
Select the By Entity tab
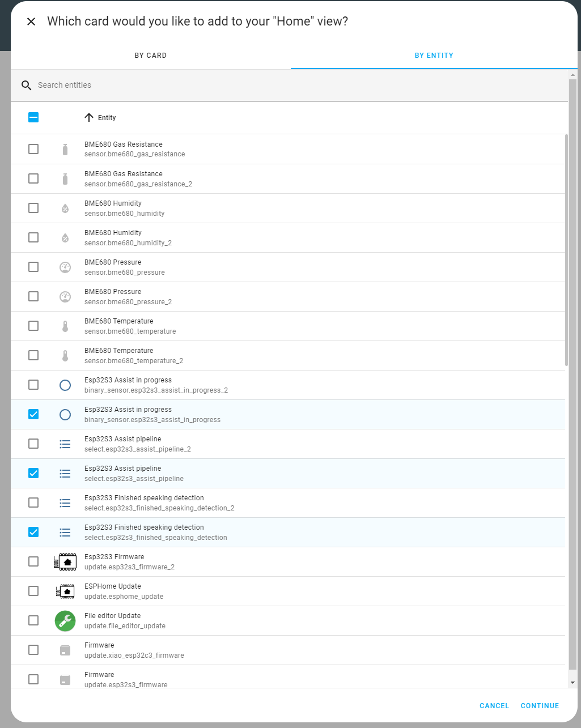pos(434,56)
